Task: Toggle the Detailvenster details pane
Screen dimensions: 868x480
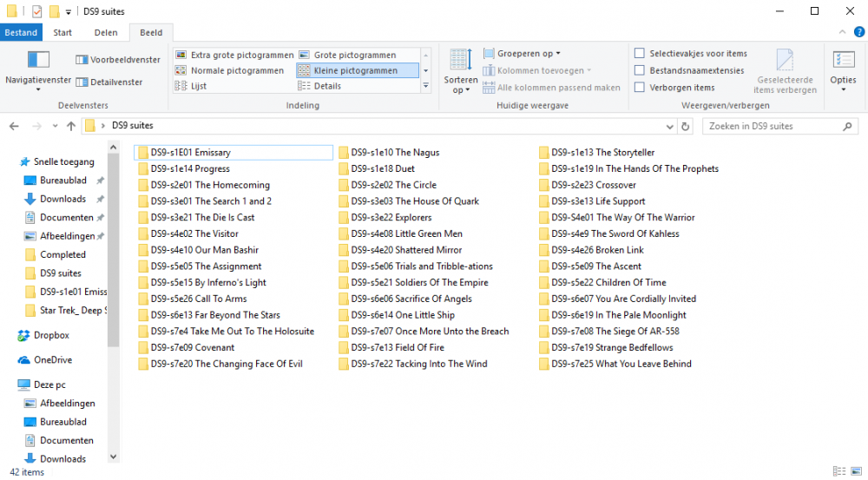Action: (x=109, y=82)
